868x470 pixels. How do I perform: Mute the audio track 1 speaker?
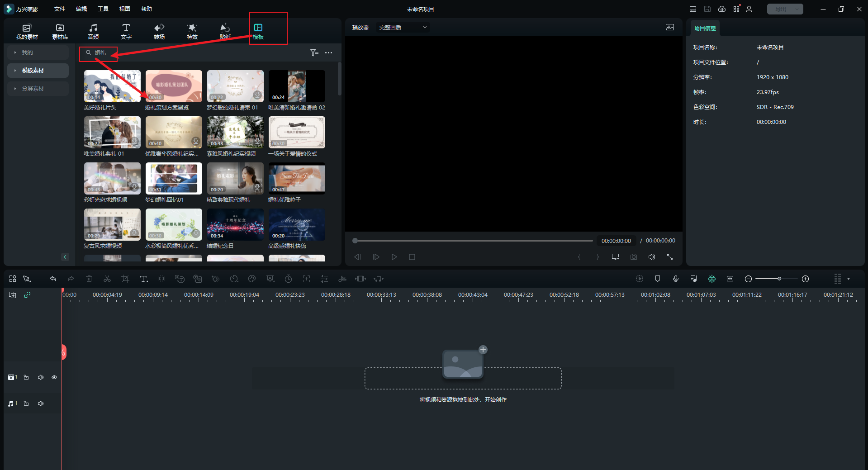coord(41,404)
